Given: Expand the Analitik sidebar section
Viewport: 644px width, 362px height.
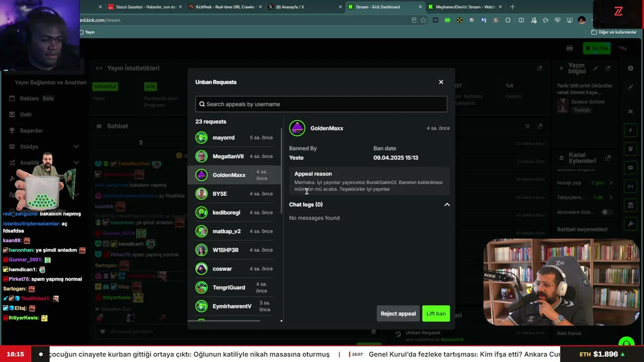Looking at the screenshot, I should (76, 163).
